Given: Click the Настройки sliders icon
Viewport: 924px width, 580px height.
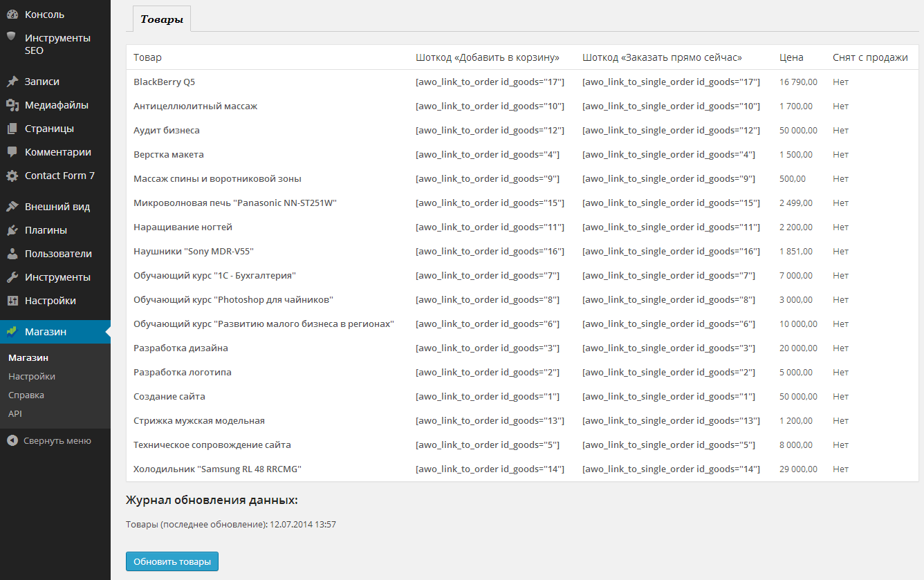Looking at the screenshot, I should point(12,301).
